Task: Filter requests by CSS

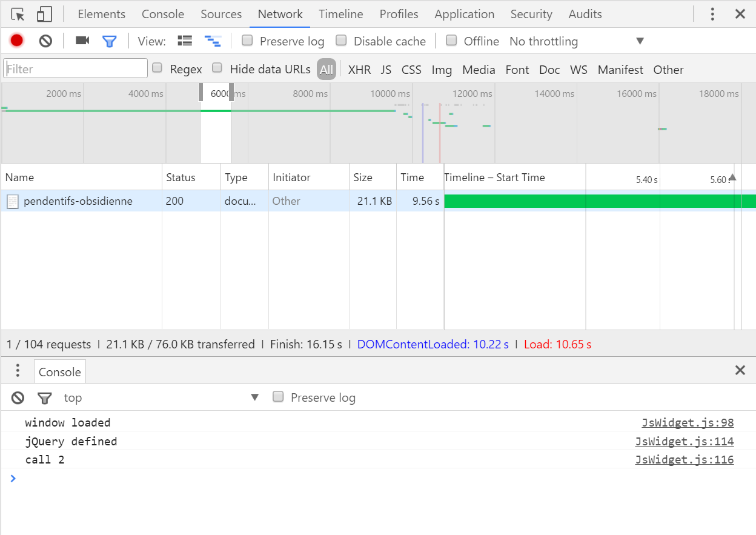Action: pyautogui.click(x=411, y=70)
